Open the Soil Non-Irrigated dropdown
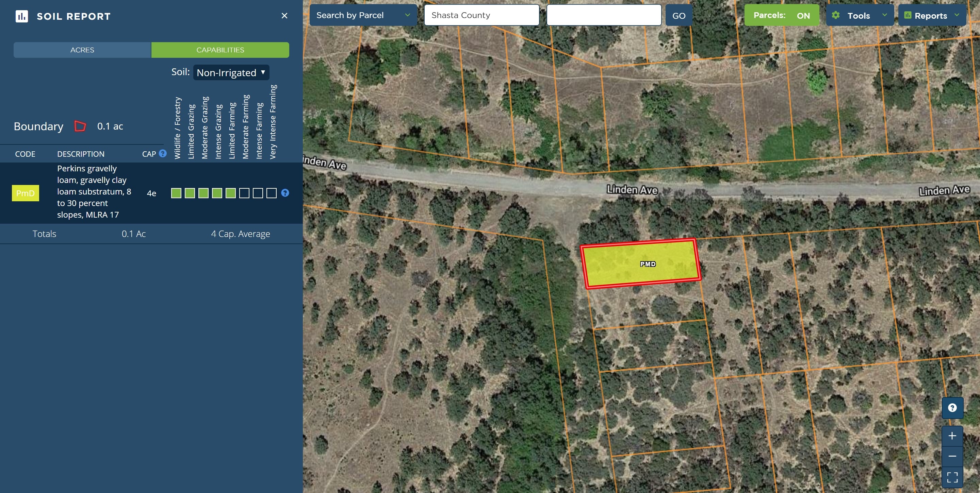Viewport: 980px width, 493px height. (x=231, y=72)
